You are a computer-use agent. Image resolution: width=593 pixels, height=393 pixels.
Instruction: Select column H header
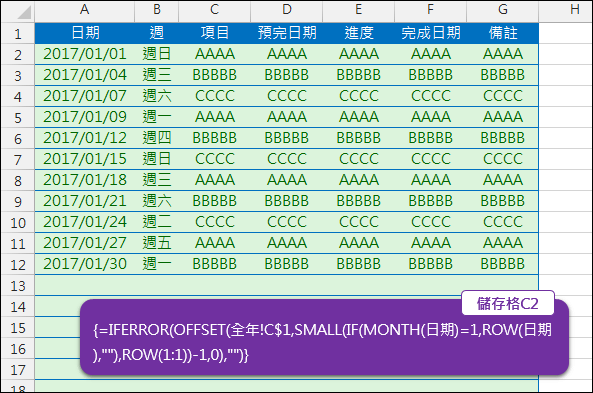566,11
